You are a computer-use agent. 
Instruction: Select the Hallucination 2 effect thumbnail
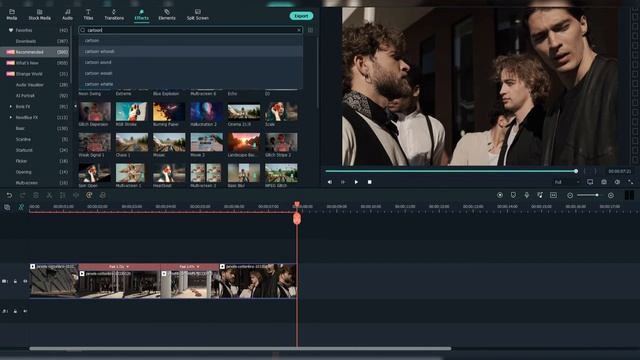207,111
